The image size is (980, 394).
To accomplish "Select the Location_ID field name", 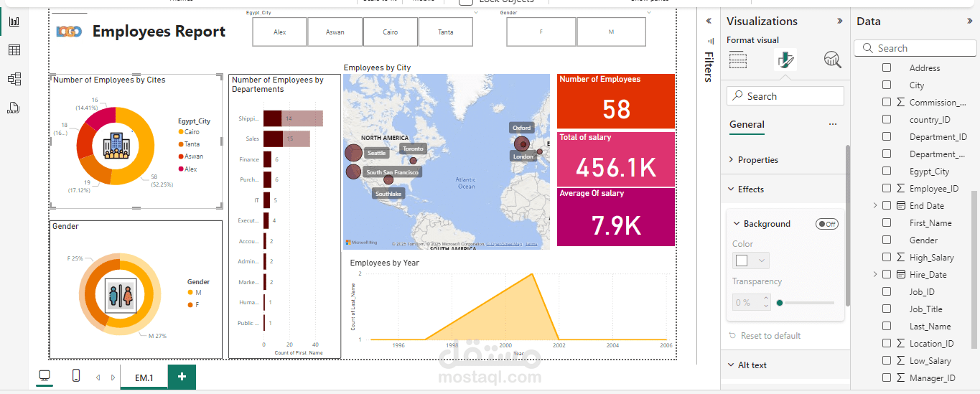I will 931,344.
